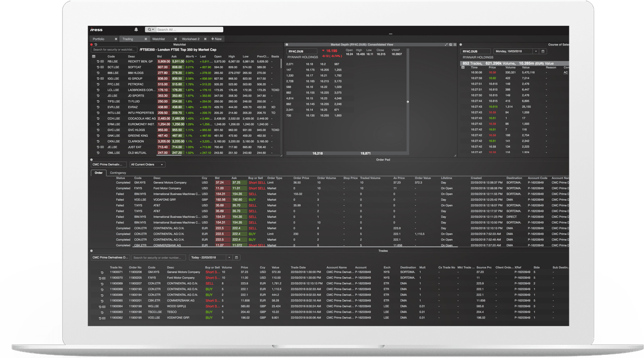The width and height of the screenshot is (644, 358).
Task: Expand the All Current Orders dropdown
Action: click(x=162, y=164)
